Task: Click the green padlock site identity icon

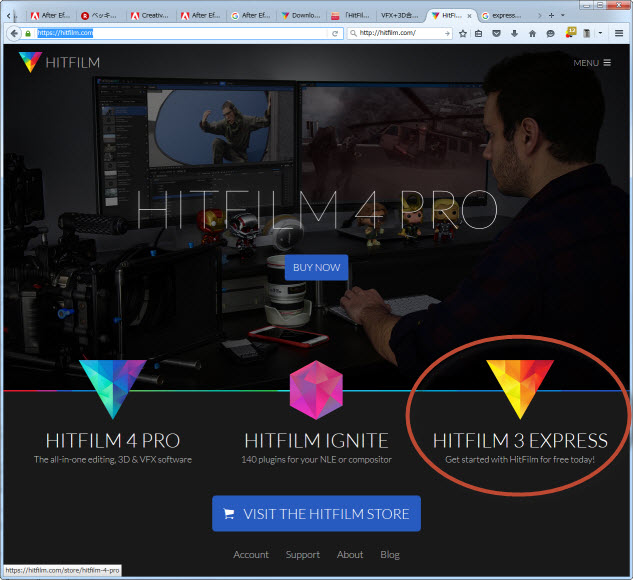Action: (28, 34)
